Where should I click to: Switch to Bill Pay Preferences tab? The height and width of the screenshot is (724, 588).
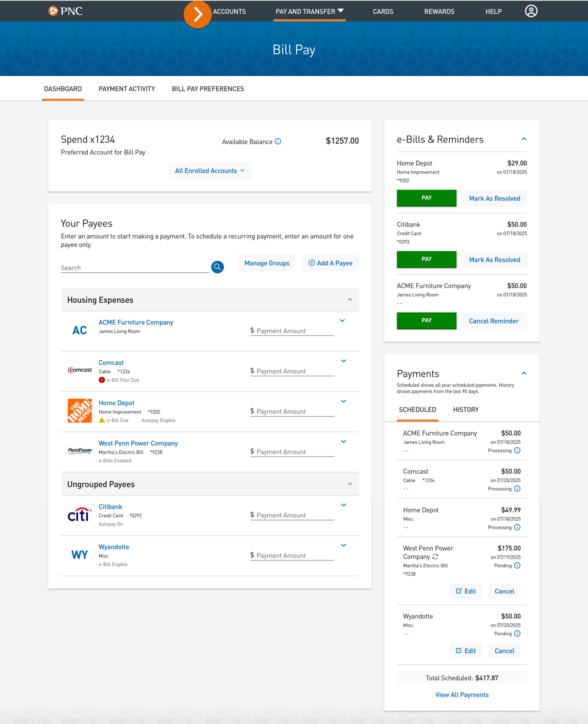pos(208,89)
